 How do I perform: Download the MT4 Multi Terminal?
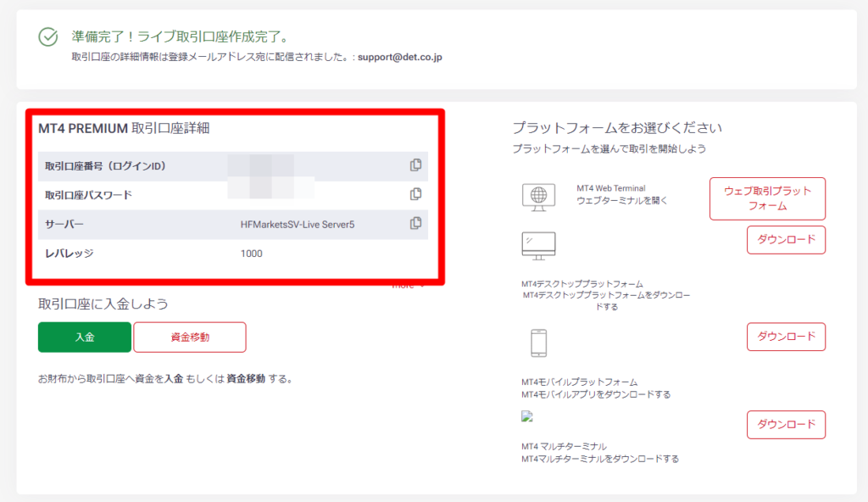pyautogui.click(x=786, y=425)
